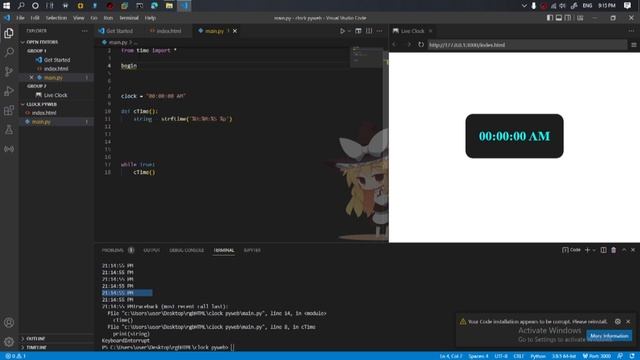Open the Live Server broadcast view
The width and height of the screenshot is (640, 360).
[x=9, y=149]
